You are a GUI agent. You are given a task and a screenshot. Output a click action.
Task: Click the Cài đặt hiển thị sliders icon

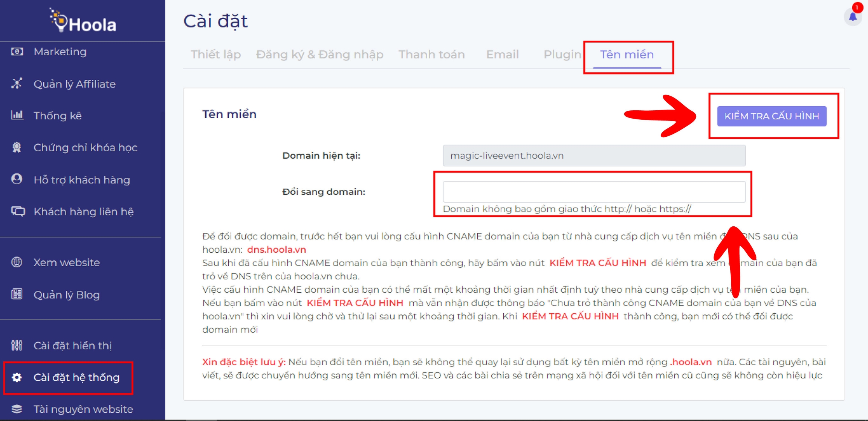pyautogui.click(x=17, y=345)
